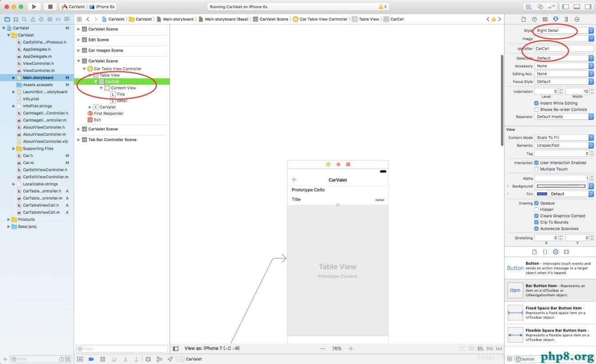Viewport: 596px width, 364px height.
Task: Open the Connections inspector arrow icon
Action: click(x=577, y=20)
